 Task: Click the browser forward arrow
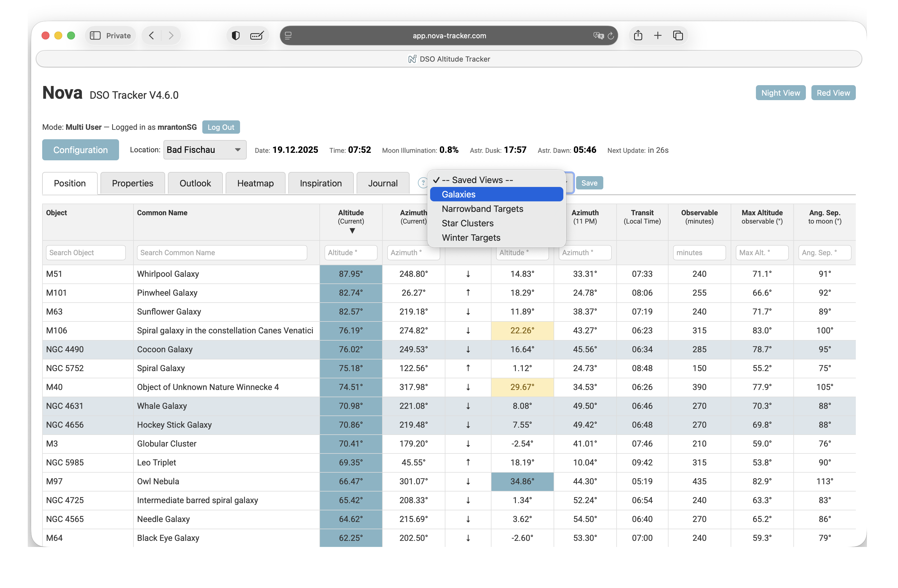[x=171, y=36]
